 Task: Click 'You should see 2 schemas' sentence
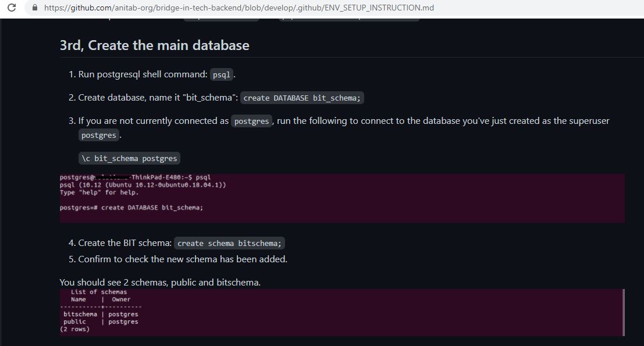[160, 283]
